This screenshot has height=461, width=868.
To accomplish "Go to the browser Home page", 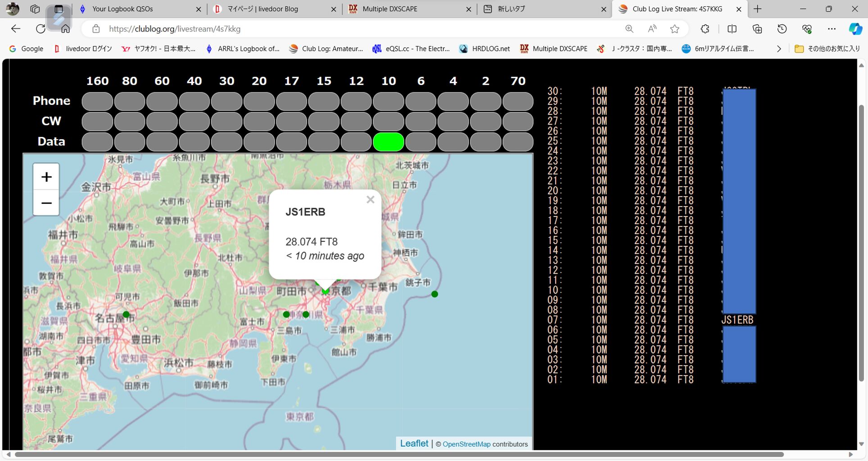I will tap(65, 29).
